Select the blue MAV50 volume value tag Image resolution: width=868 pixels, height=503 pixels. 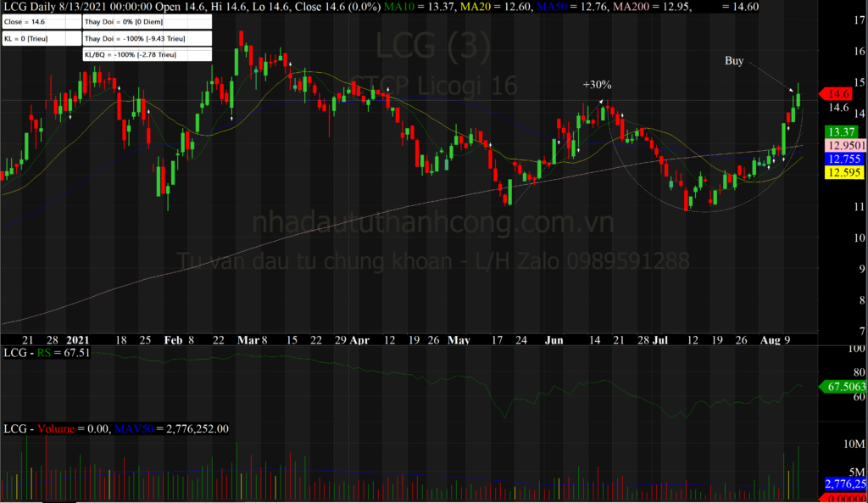843,483
